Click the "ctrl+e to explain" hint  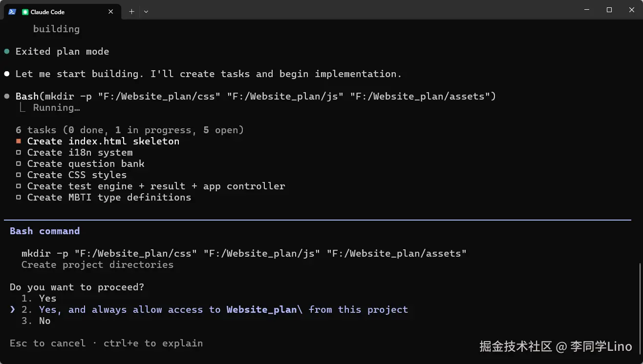point(153,343)
